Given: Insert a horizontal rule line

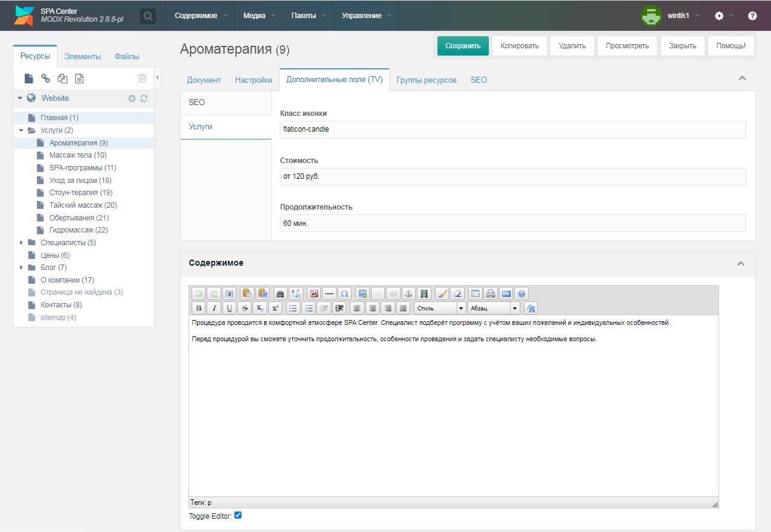Looking at the screenshot, I should [x=329, y=293].
